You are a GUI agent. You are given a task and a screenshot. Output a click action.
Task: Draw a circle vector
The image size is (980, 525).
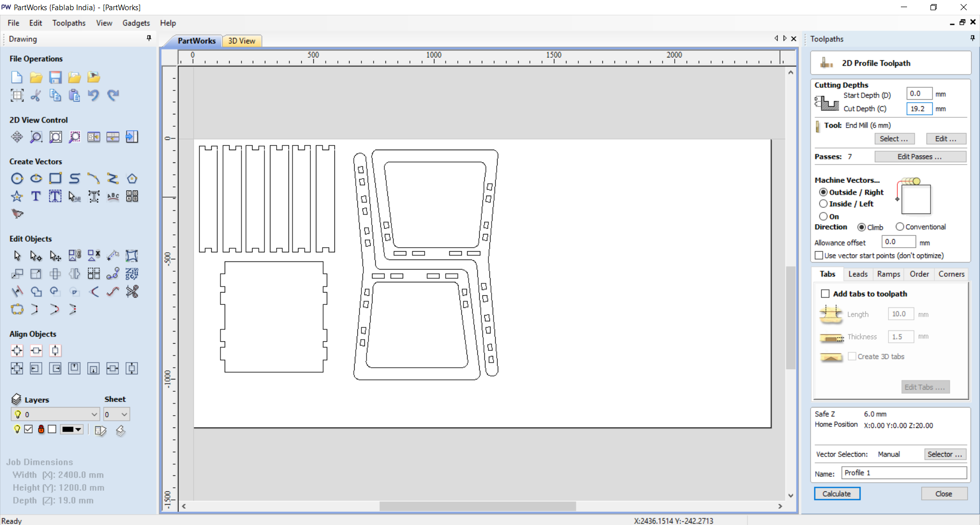click(17, 178)
